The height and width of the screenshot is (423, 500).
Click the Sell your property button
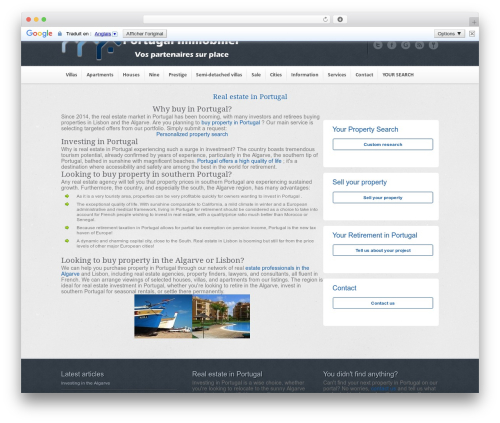pyautogui.click(x=383, y=197)
